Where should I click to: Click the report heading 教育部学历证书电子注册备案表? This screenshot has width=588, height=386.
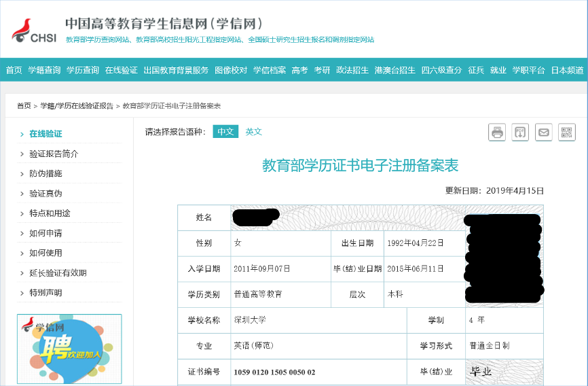click(x=360, y=165)
